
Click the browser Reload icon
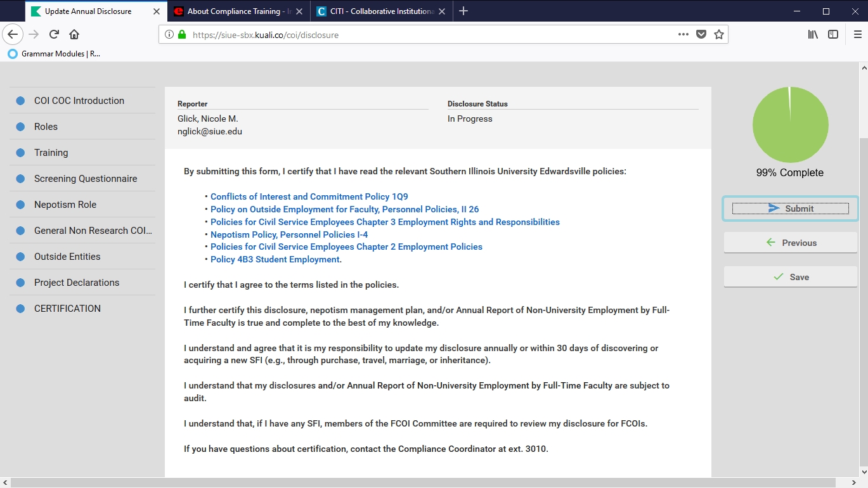[x=54, y=34]
